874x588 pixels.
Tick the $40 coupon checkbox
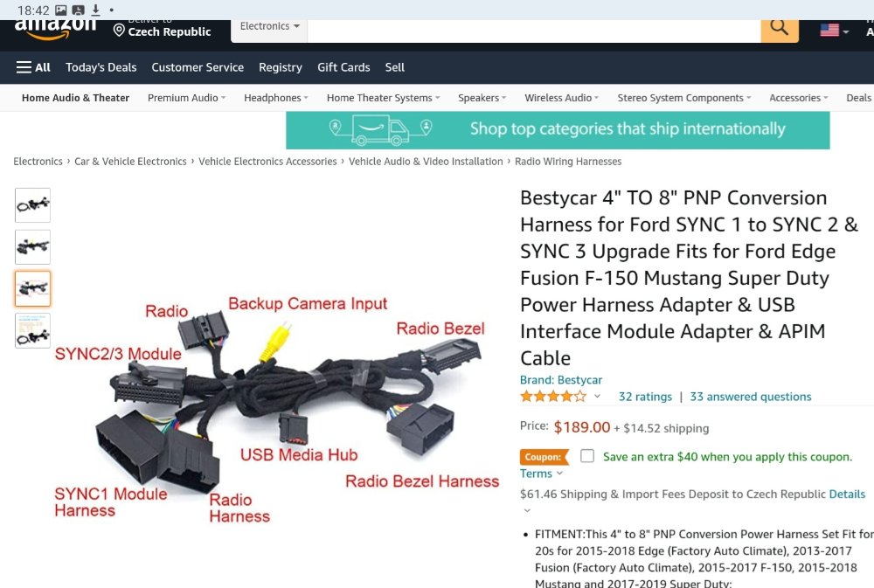tap(587, 456)
